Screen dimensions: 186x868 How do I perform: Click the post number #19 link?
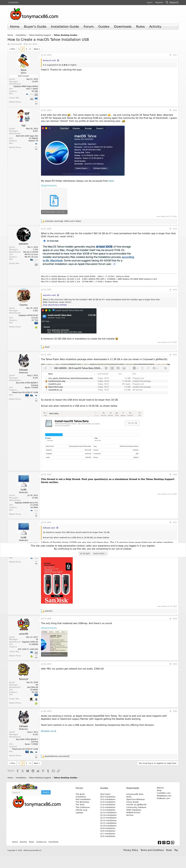coord(175,664)
